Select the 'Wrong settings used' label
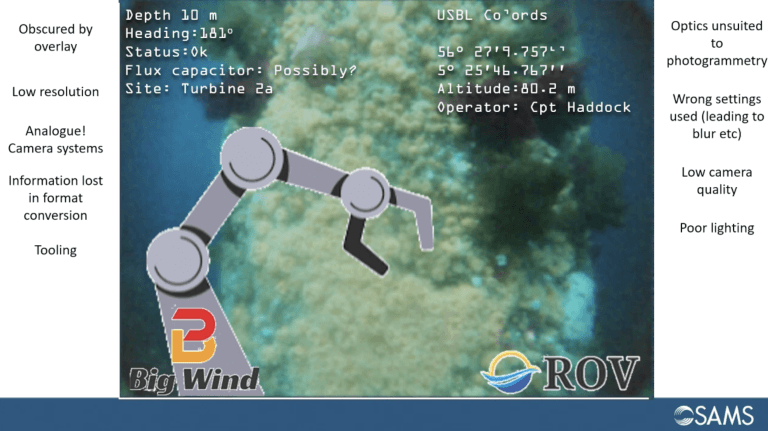 pyautogui.click(x=716, y=116)
